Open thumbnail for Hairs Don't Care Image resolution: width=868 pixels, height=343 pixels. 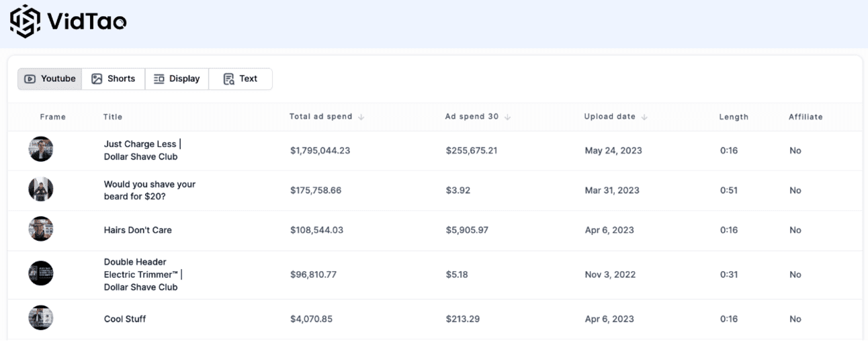pyautogui.click(x=41, y=230)
